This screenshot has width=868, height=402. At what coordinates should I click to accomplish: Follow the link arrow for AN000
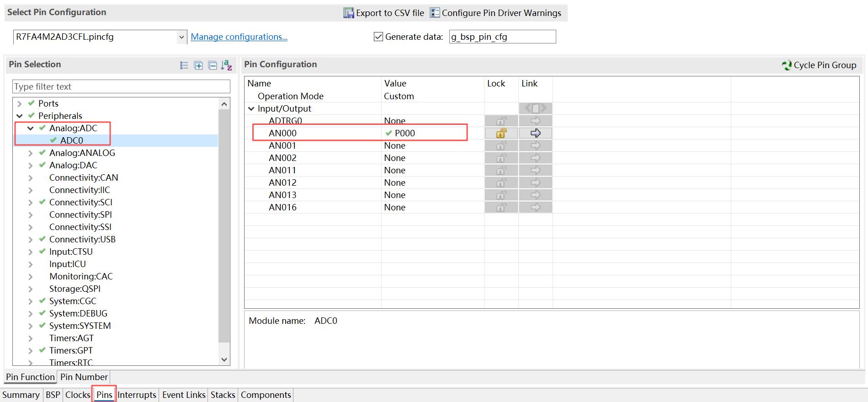tap(536, 133)
